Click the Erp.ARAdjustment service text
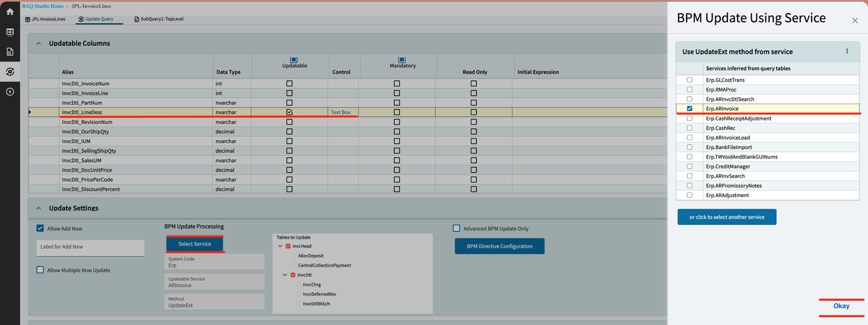 [727, 195]
